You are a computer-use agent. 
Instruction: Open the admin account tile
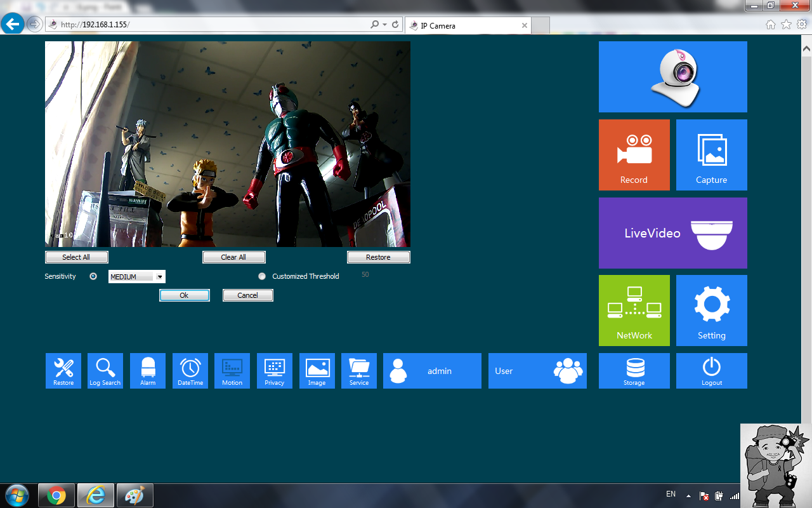pos(433,371)
